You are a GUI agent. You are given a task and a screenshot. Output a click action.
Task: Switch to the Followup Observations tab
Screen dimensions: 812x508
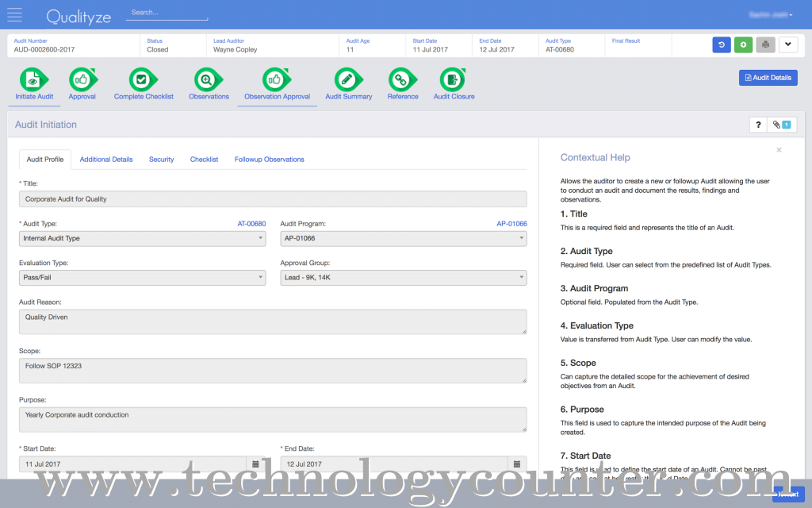click(270, 160)
